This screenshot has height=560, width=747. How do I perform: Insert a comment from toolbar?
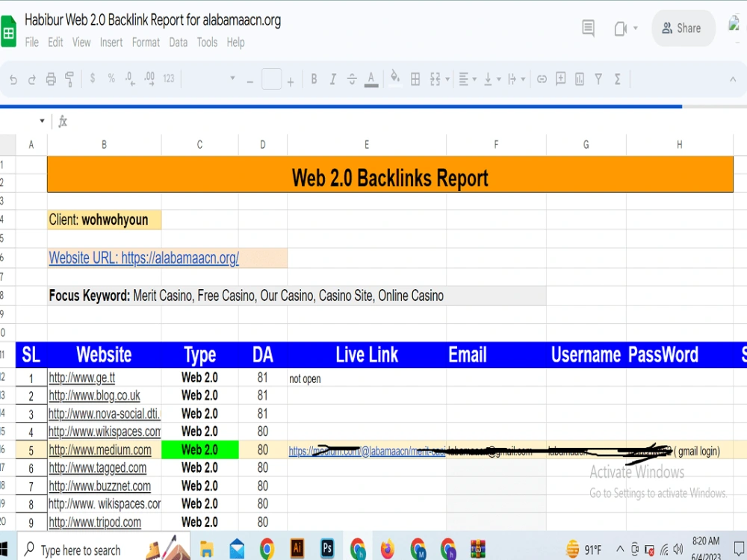tap(561, 78)
